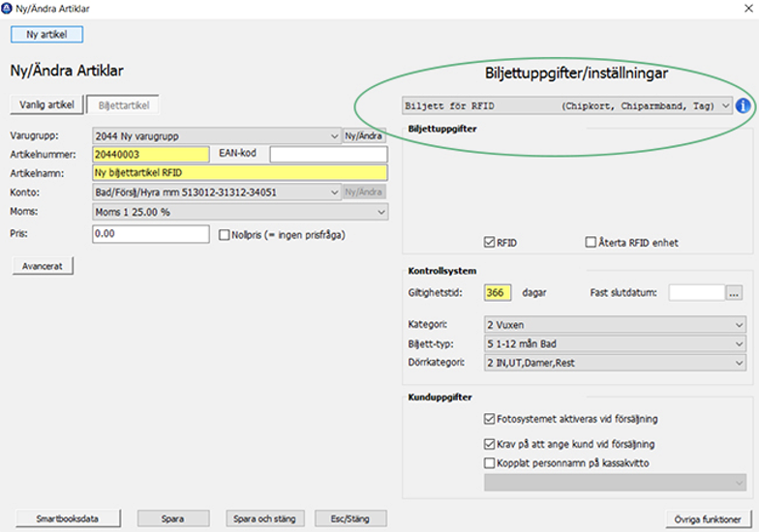
Task: Click Ny/Ändra next to Konto
Action: [364, 192]
